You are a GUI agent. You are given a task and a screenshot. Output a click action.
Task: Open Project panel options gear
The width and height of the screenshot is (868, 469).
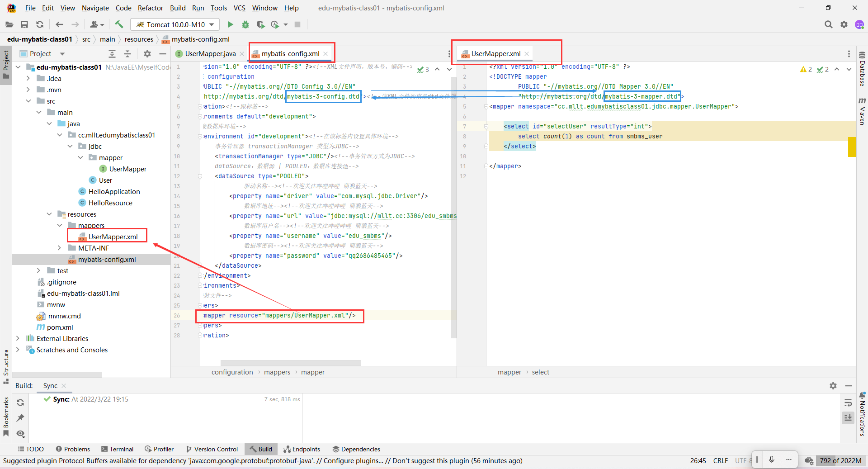147,54
